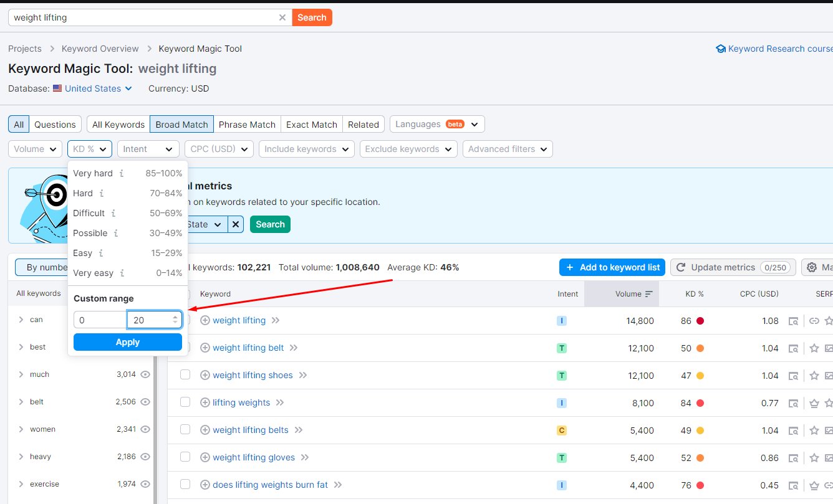This screenshot has height=504, width=833.
Task: Click the double-arrow icon beside weight lifting shoes
Action: (303, 375)
